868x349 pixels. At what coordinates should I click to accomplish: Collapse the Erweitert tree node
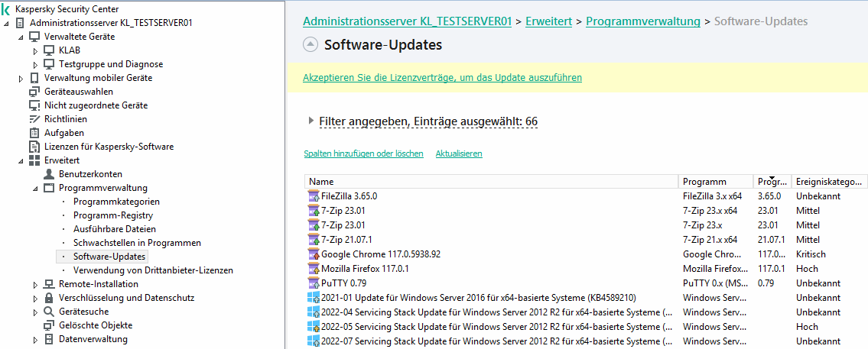(x=21, y=161)
